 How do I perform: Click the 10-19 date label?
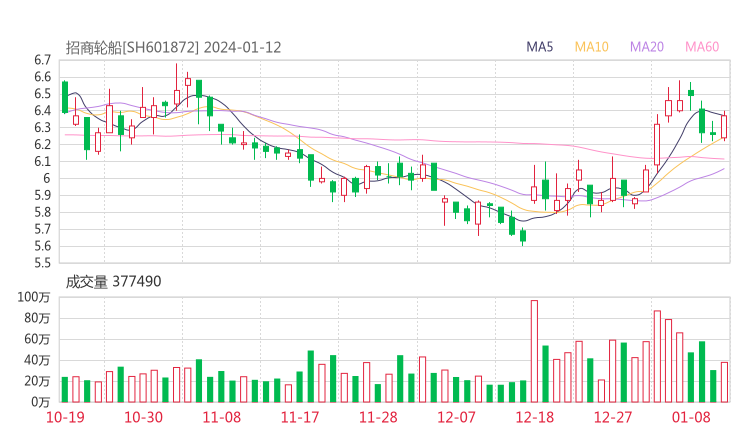click(x=65, y=417)
